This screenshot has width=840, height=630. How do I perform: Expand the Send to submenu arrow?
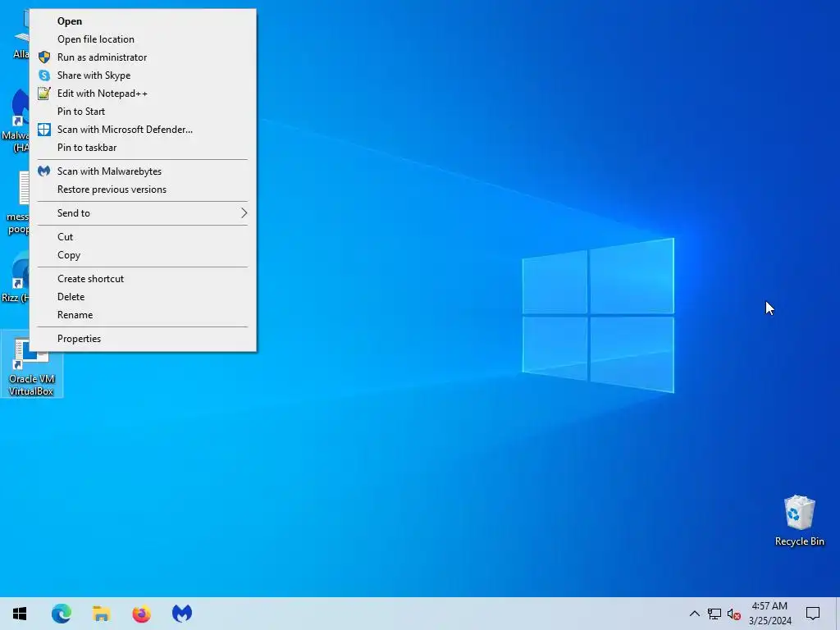coord(244,213)
